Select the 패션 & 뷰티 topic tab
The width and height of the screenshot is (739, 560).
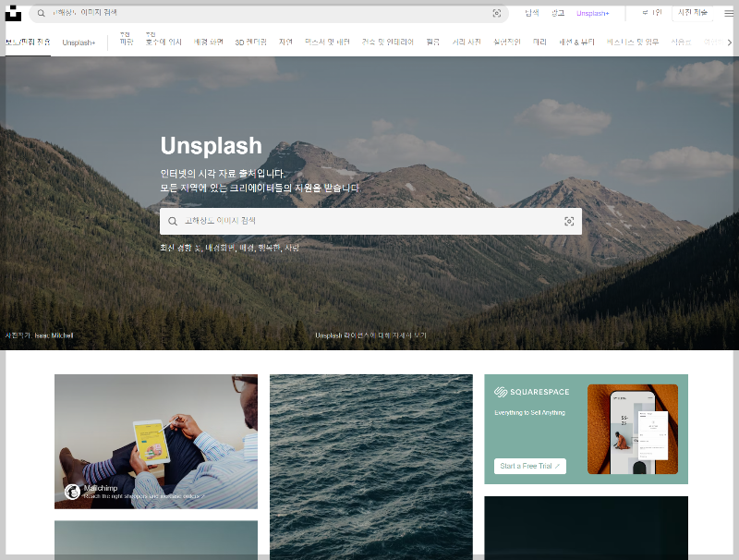click(x=576, y=42)
